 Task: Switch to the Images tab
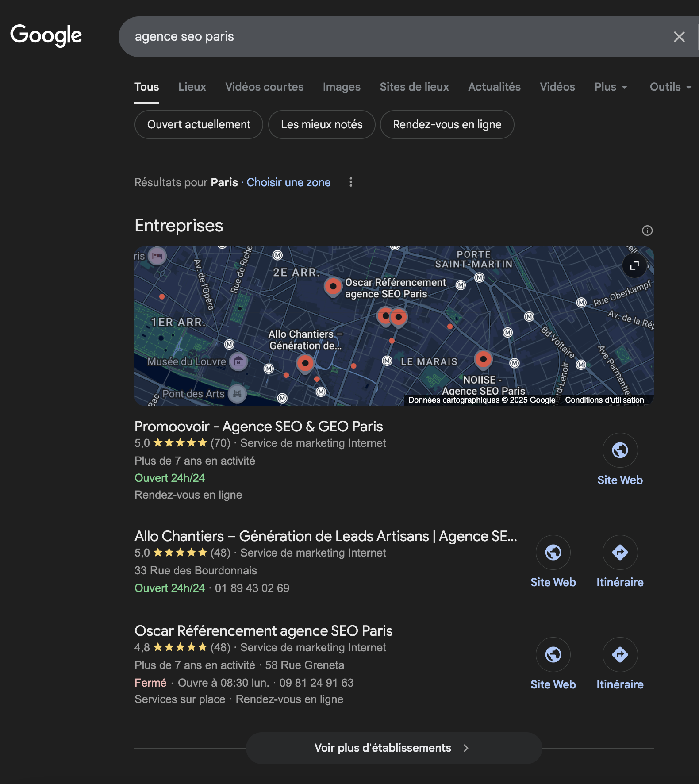point(342,87)
